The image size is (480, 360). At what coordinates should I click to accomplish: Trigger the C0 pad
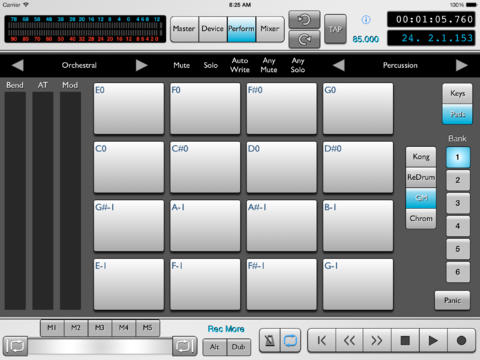coord(129,167)
